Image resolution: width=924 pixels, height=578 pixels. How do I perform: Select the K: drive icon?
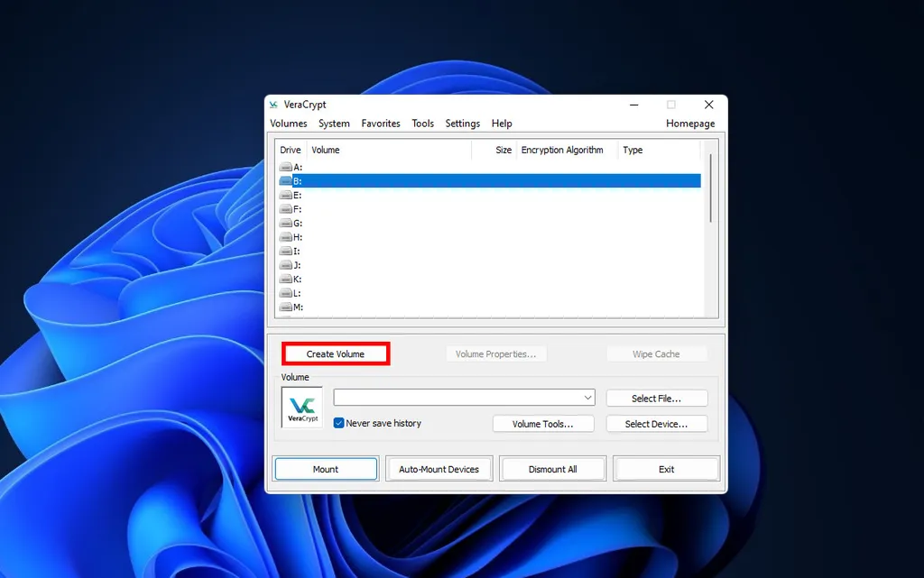pyautogui.click(x=286, y=279)
